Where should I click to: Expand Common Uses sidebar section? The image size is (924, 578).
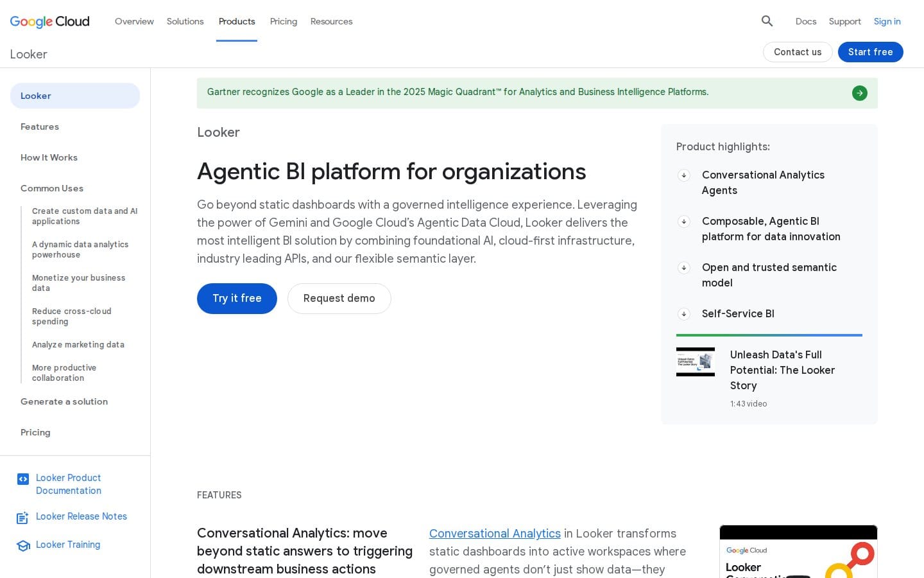point(52,188)
